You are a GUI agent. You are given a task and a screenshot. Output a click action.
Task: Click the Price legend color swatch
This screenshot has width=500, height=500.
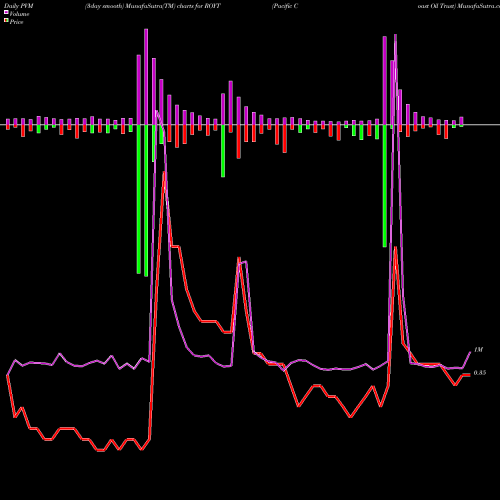click(6, 21)
